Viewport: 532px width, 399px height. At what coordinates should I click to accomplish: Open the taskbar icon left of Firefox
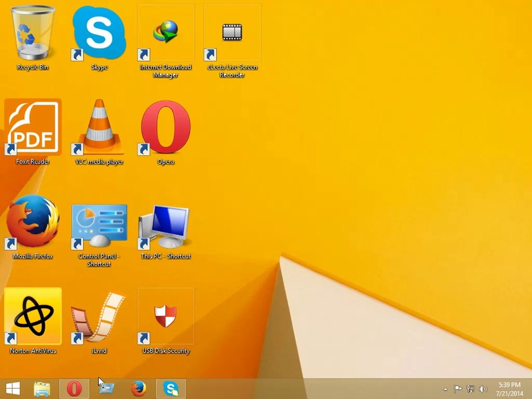pyautogui.click(x=106, y=388)
